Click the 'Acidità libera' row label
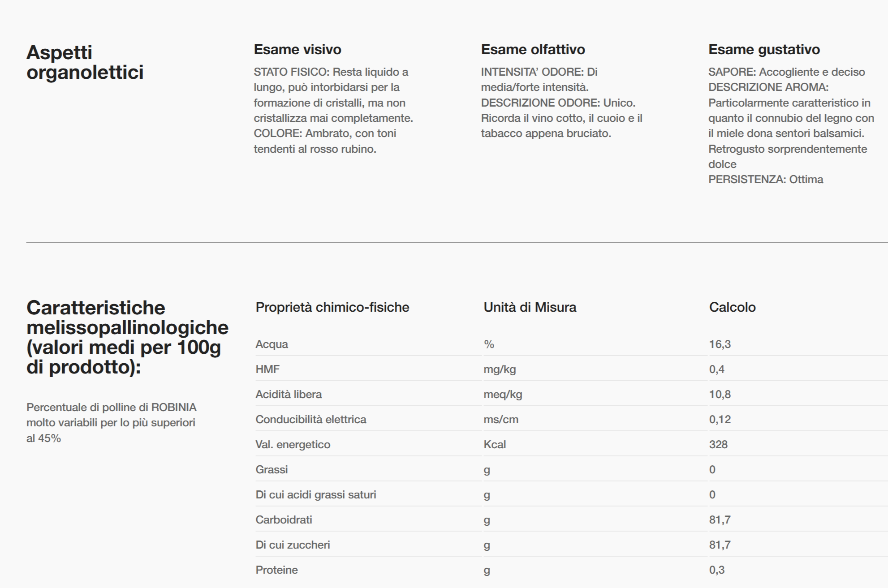 point(289,395)
